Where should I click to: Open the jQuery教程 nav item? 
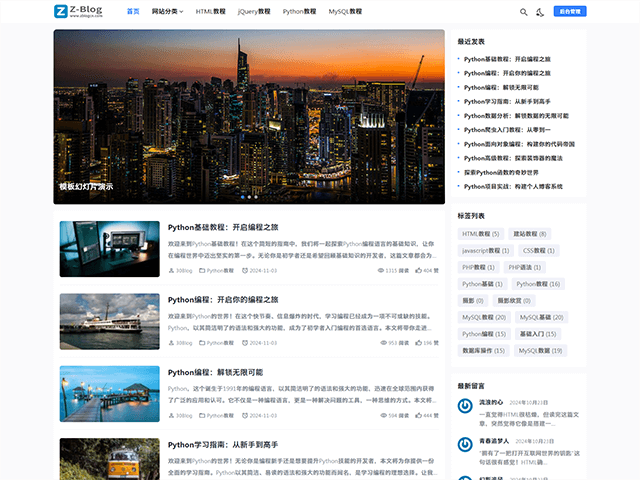254,11
